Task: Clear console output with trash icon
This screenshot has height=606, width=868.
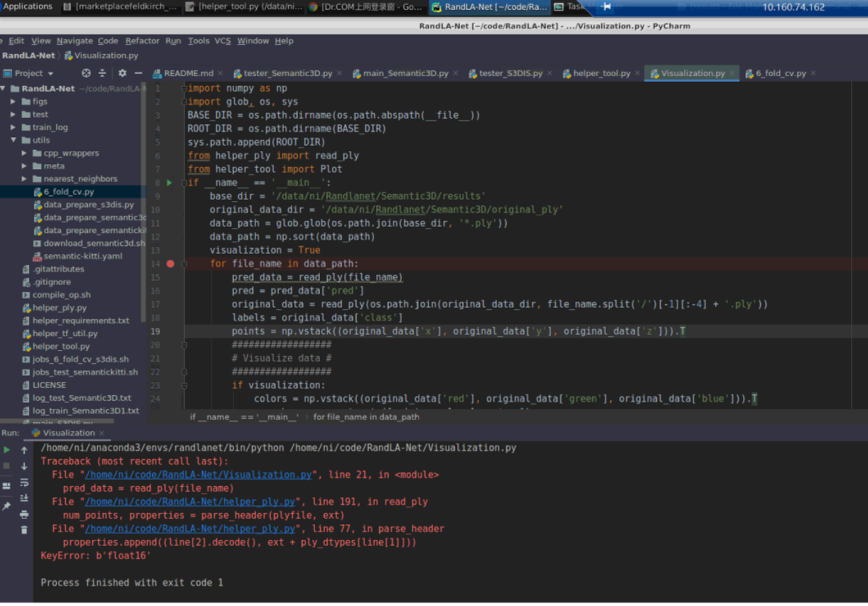Action: pyautogui.click(x=24, y=530)
